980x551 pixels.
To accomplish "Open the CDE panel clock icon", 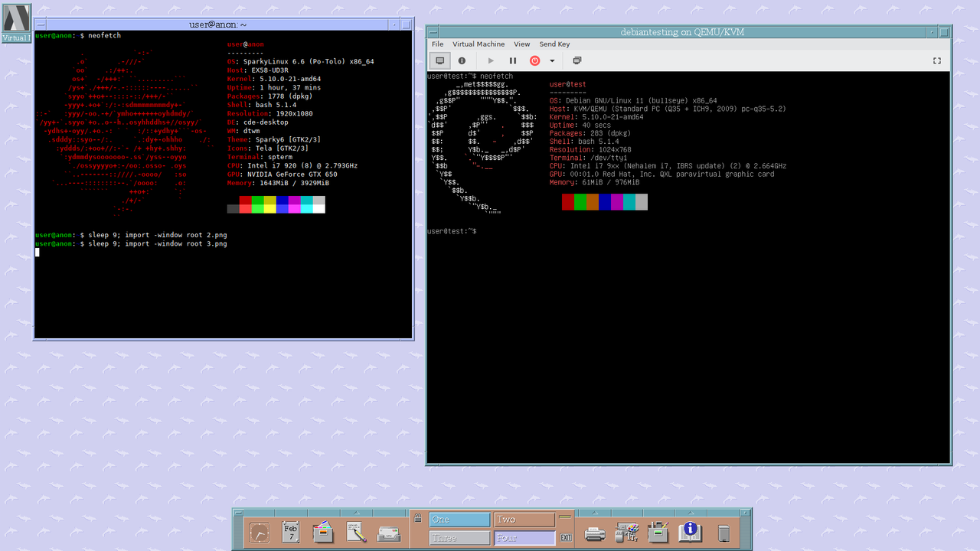I will (259, 532).
